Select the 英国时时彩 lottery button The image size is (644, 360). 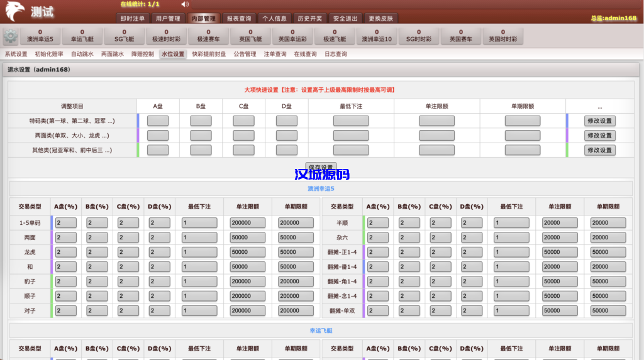click(503, 36)
